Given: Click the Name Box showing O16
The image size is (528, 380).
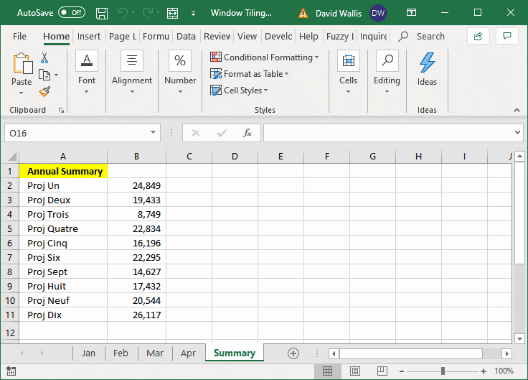Looking at the screenshot, I should coord(77,133).
